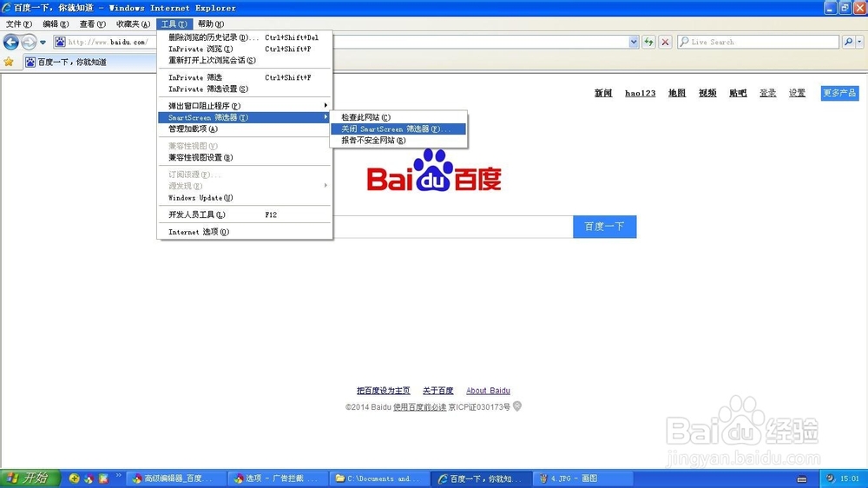868x488 pixels.
Task: Click the Baidu search text field
Action: [453, 227]
